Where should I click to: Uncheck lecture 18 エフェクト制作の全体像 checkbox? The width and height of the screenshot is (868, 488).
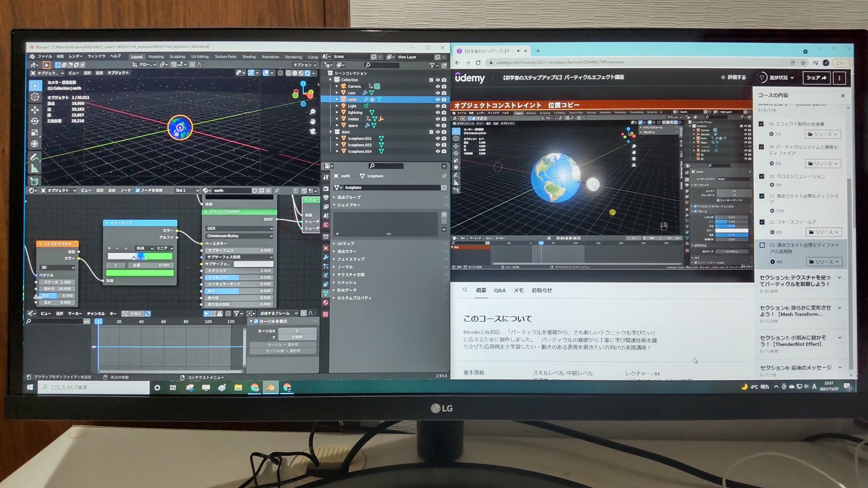click(761, 124)
